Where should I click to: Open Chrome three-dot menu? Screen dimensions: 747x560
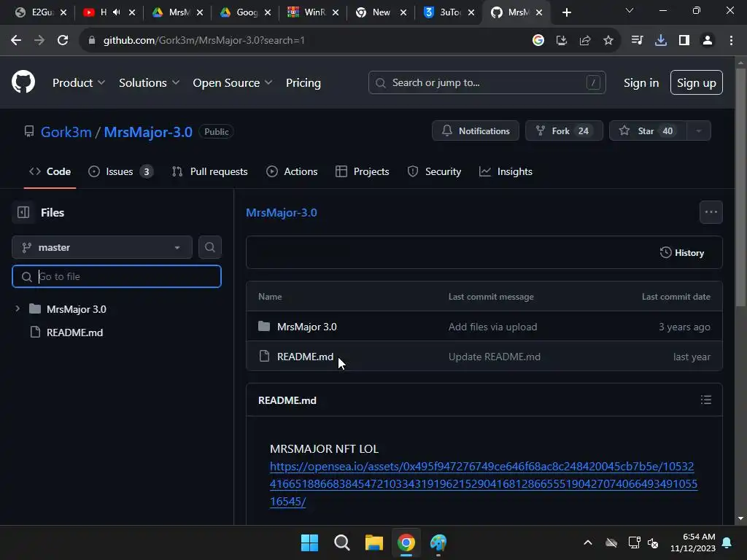[x=731, y=41]
